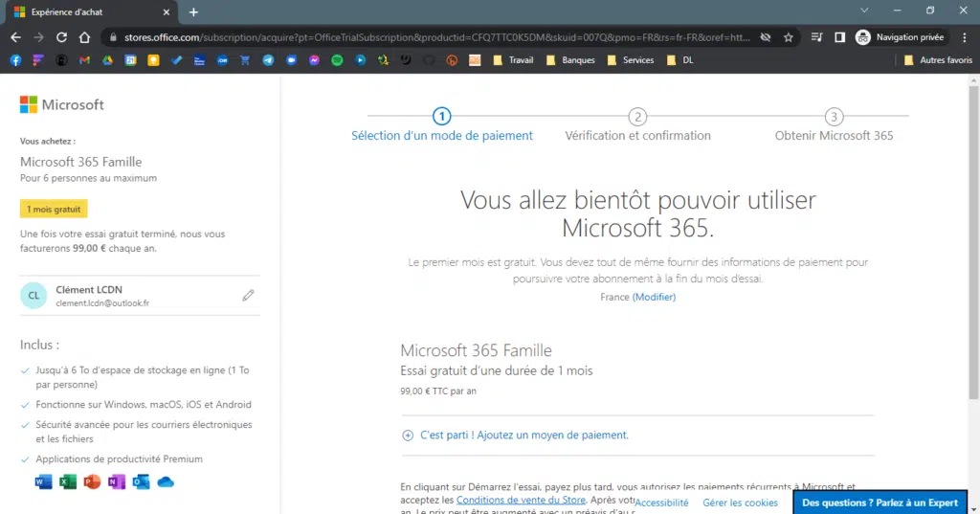
Task: Click the clement.lcdn@outlook.fr email text
Action: 102,303
